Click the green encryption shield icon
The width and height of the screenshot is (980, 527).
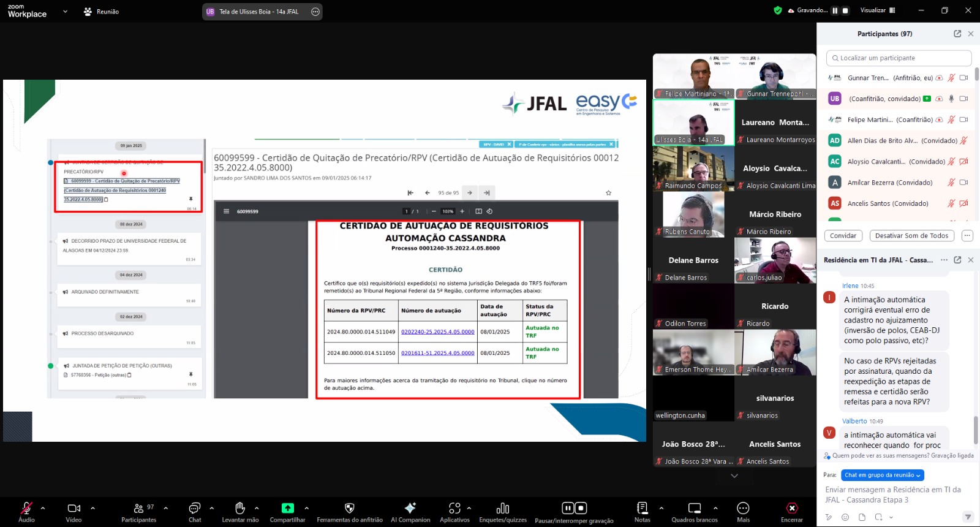coord(778,10)
